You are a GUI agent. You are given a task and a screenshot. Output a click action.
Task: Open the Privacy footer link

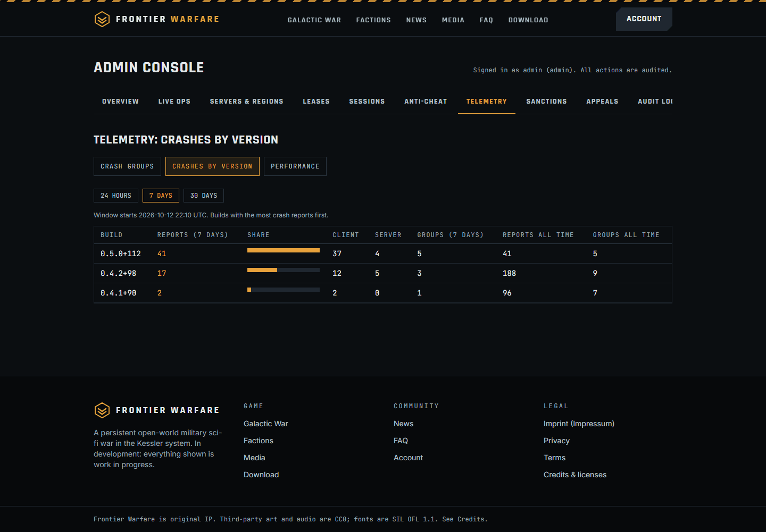tap(556, 441)
